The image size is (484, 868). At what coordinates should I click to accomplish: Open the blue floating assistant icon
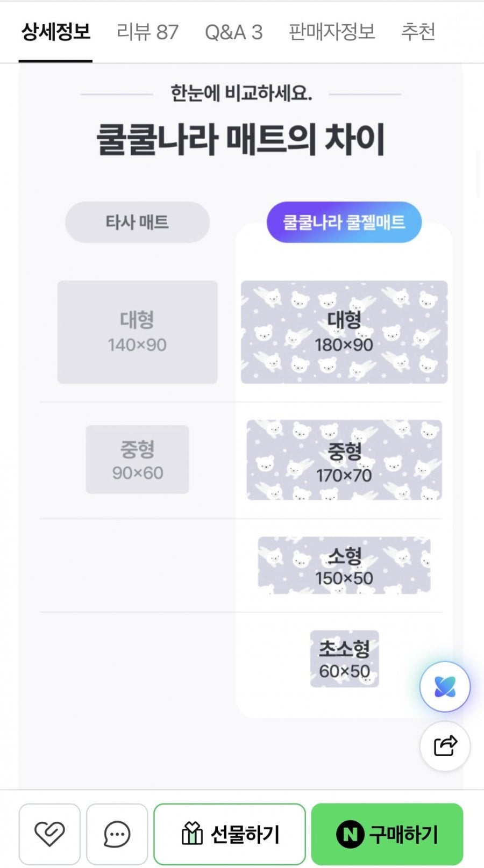tap(445, 687)
